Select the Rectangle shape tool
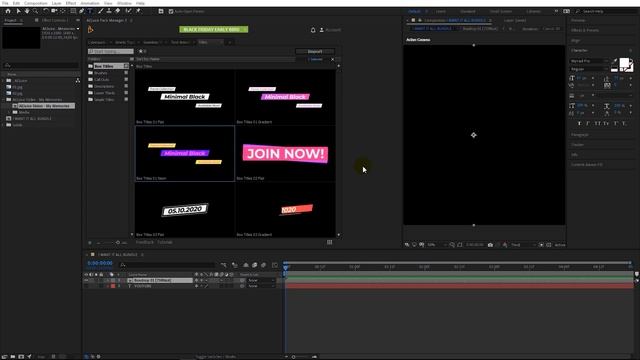 pyautogui.click(x=73, y=11)
